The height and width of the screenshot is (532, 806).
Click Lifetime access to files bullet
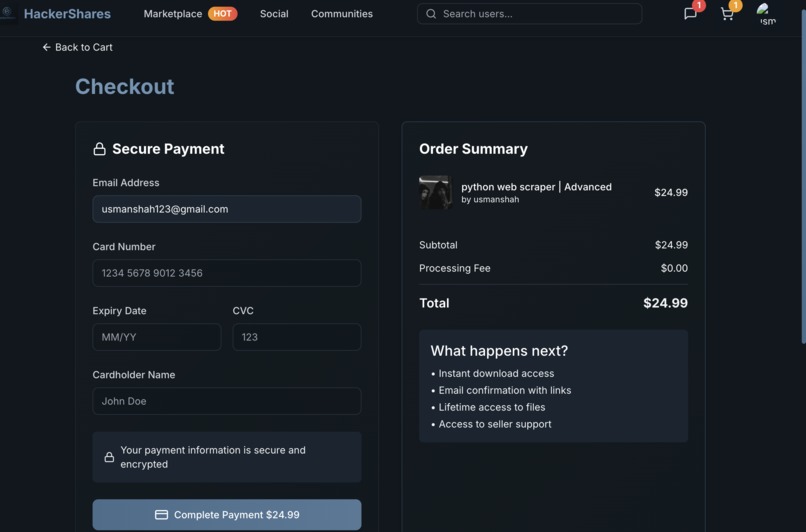coord(488,407)
